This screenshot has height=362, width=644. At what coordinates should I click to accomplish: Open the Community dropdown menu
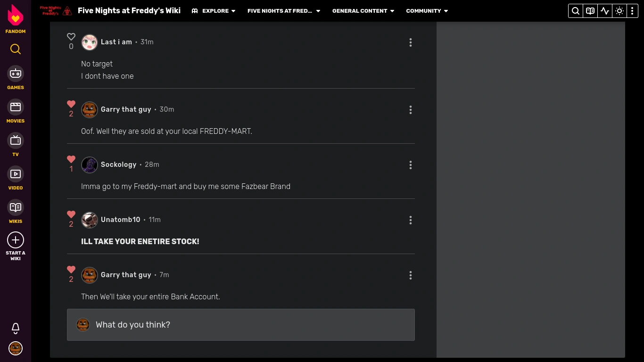tap(427, 11)
